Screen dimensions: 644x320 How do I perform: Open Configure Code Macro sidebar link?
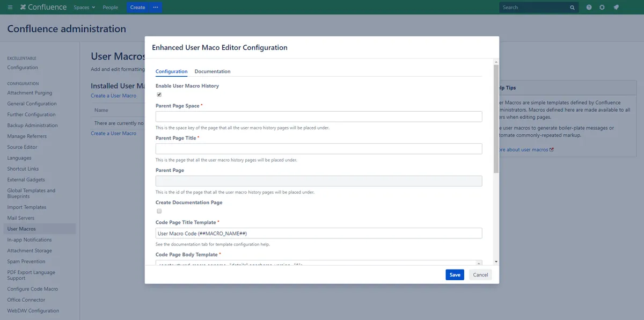tap(32, 289)
